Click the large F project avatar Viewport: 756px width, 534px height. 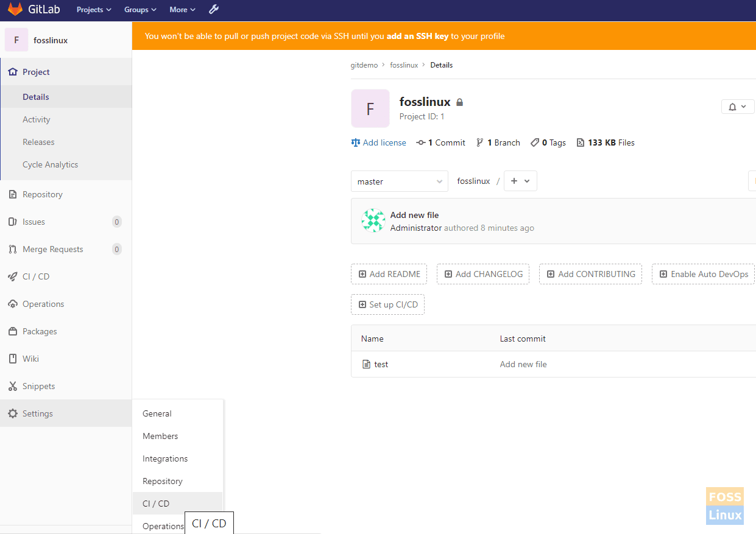coord(370,108)
